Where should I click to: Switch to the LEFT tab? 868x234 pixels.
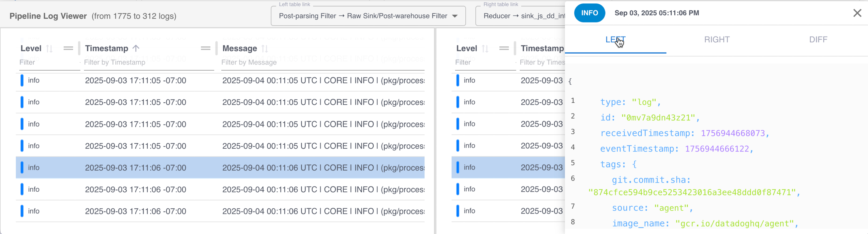point(615,39)
